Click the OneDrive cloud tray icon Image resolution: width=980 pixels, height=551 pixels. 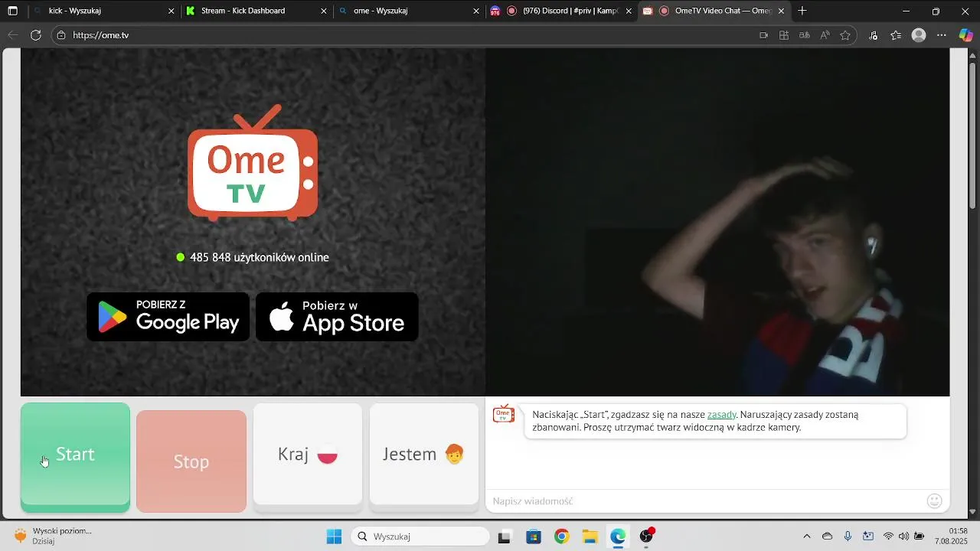[x=827, y=536]
